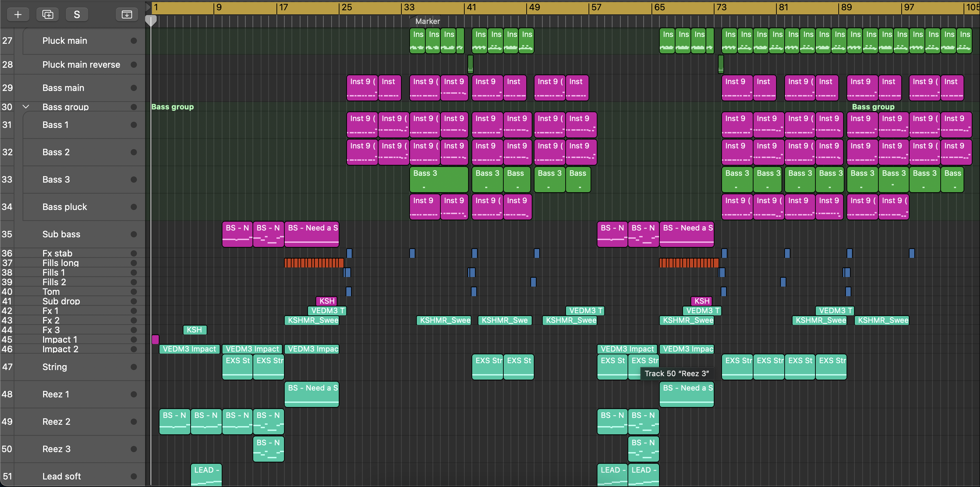This screenshot has width=980, height=487.
Task: Collapse the Bass group track stack chevron
Action: click(x=26, y=107)
